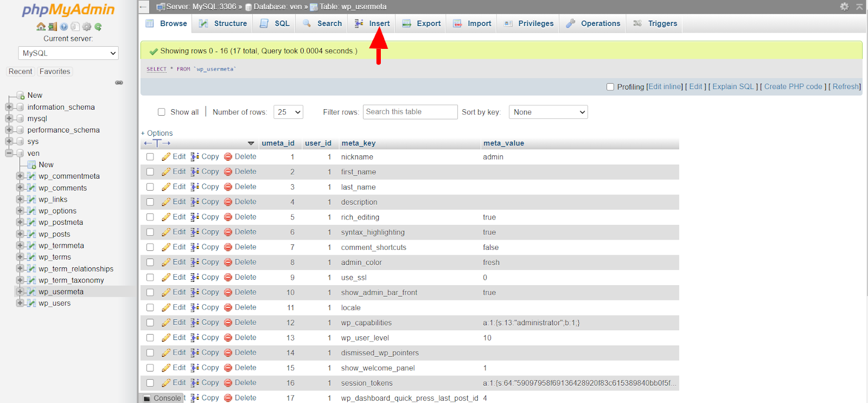Screen dimensions: 868x403
Task: Click the Favorites button
Action: [x=55, y=71]
